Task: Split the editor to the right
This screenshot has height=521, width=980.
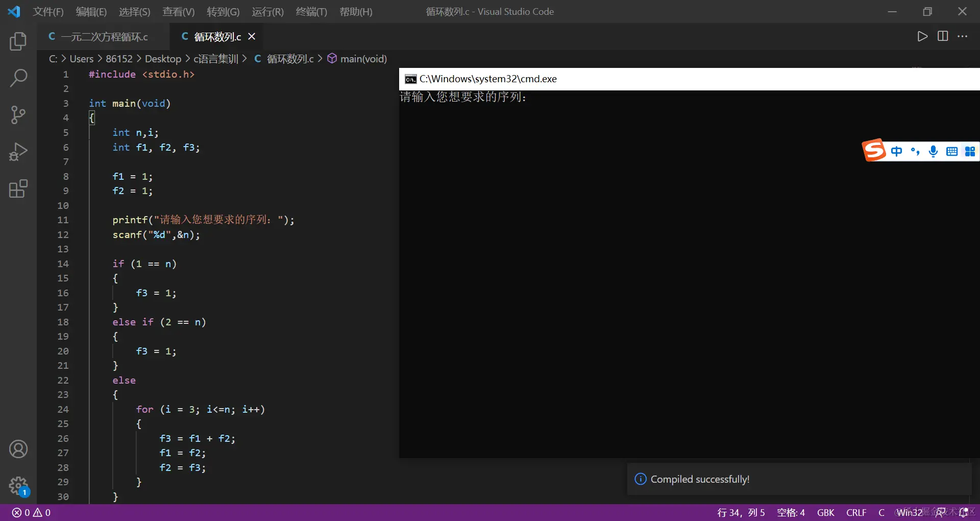Action: (x=943, y=36)
